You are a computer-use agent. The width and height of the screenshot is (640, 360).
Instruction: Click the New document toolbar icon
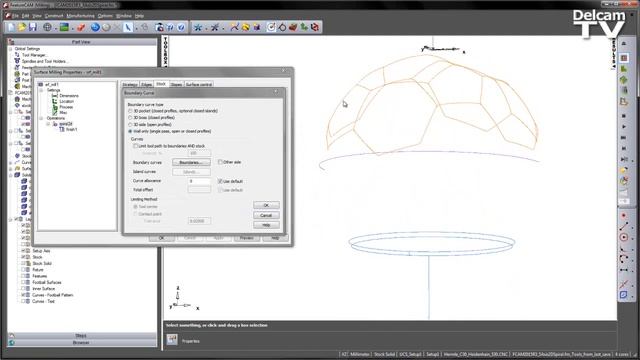coord(11,27)
